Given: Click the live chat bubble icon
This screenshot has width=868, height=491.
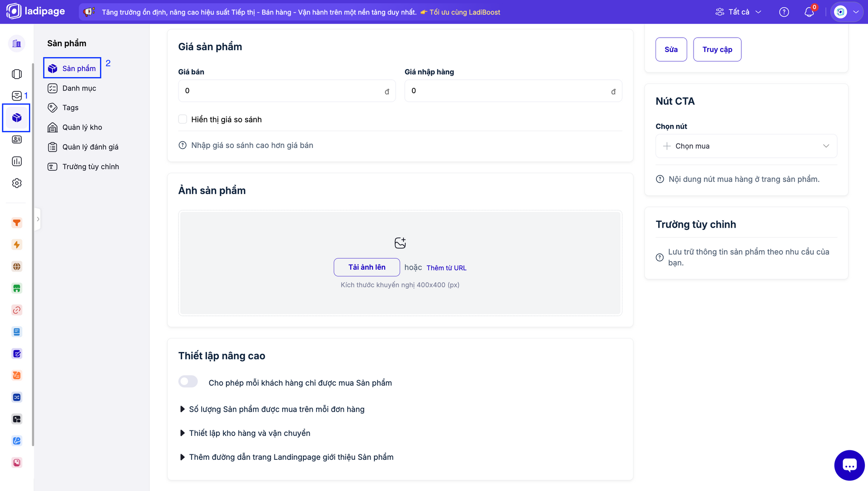Looking at the screenshot, I should 849,465.
